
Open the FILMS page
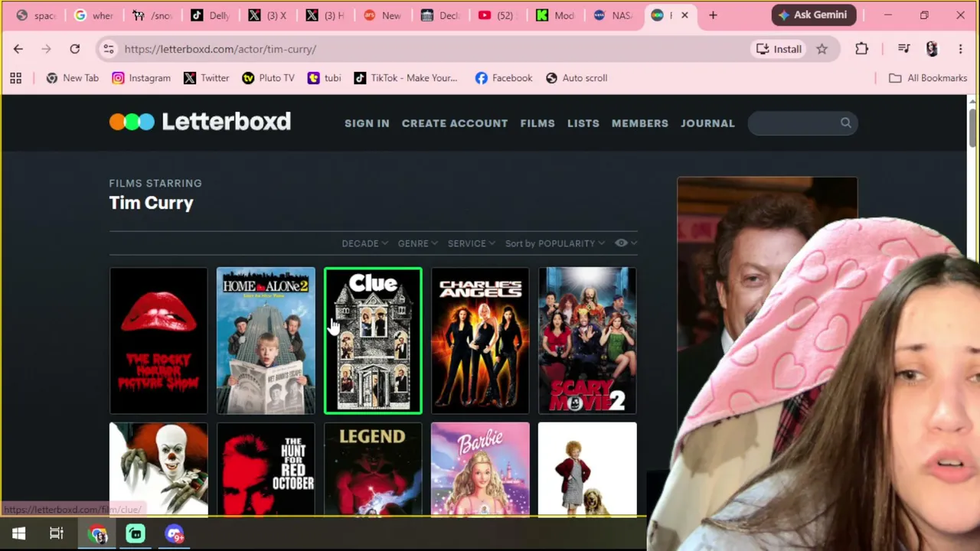[537, 123]
